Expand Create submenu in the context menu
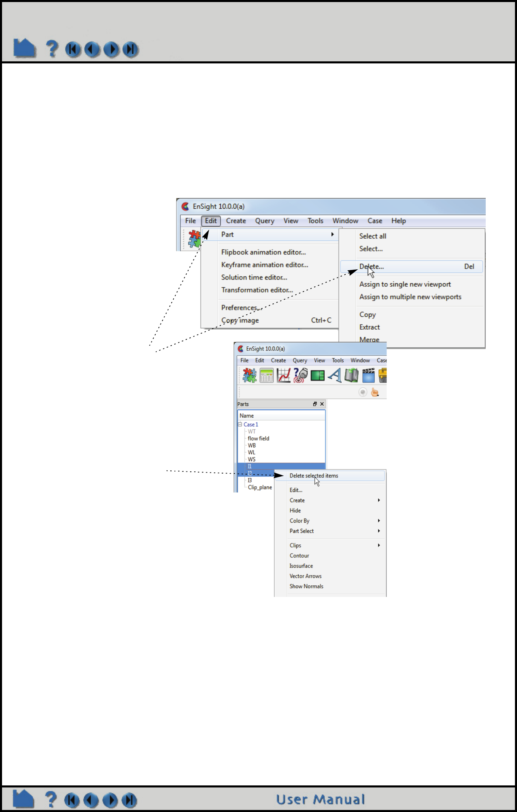Image resolution: width=517 pixels, height=812 pixels. coord(379,500)
